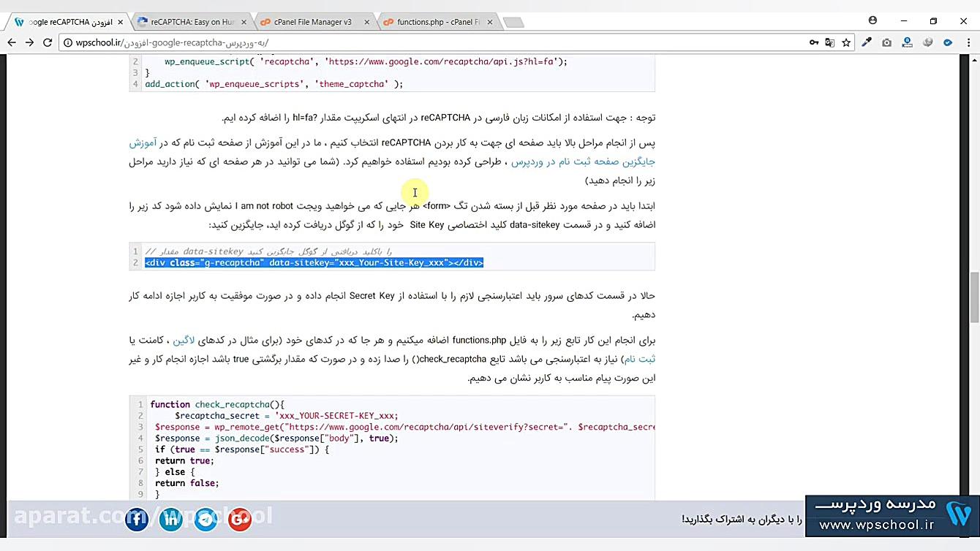The height and width of the screenshot is (551, 980).
Task: Go back to the previous page
Action: coord(11,42)
